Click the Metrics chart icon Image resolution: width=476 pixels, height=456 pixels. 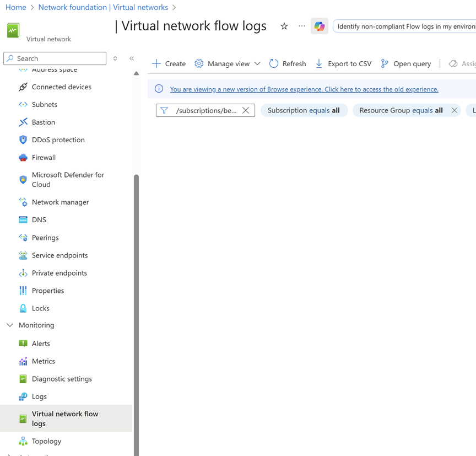pyautogui.click(x=23, y=361)
